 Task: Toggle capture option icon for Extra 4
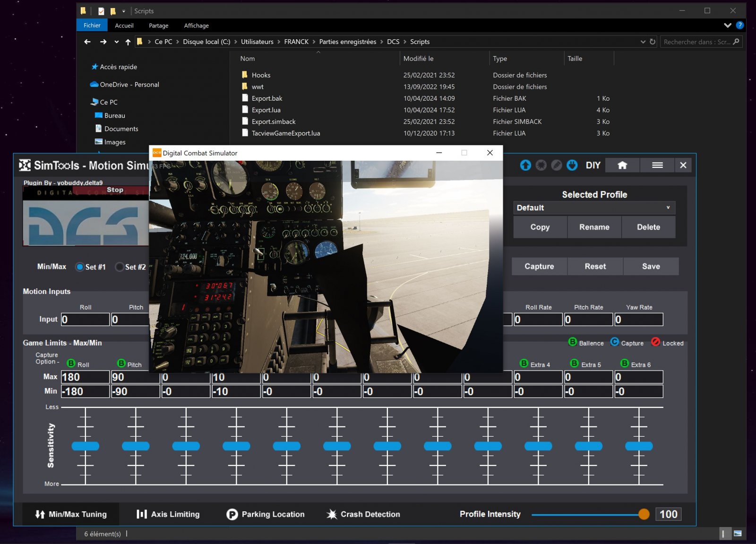524,363
